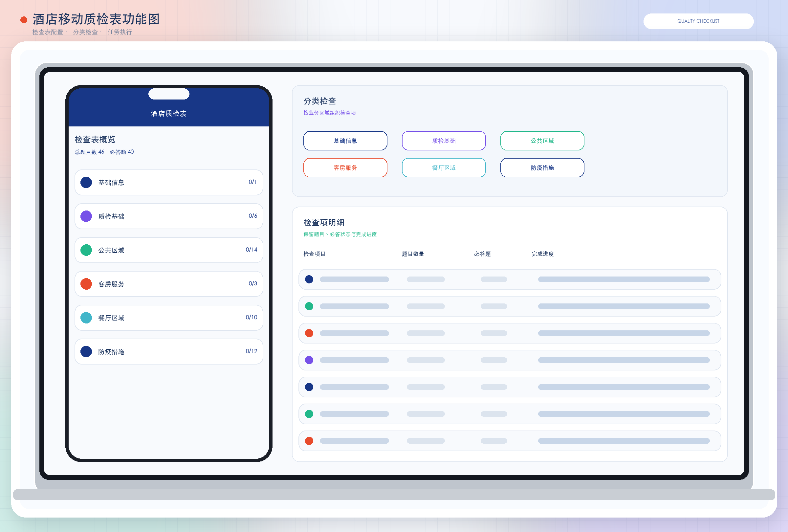The width and height of the screenshot is (788, 532).
Task: Select the 餐厅区域 category button
Action: pos(444,168)
